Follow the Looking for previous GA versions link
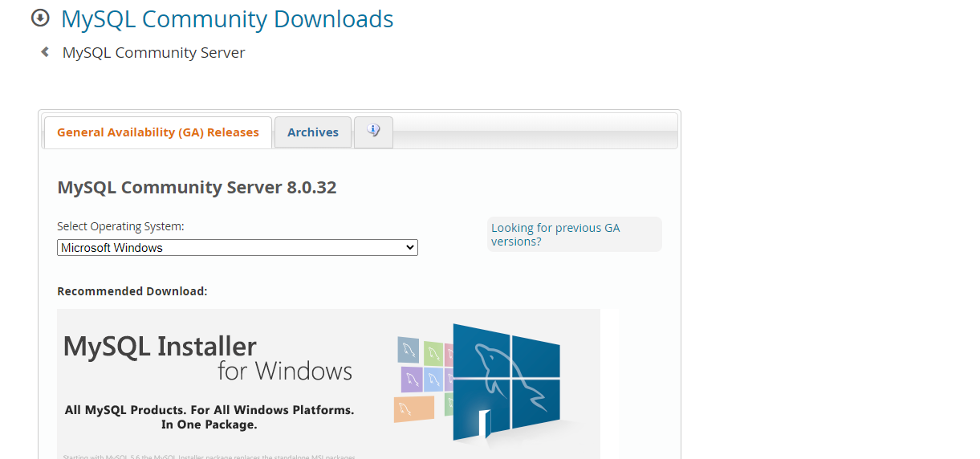The height and width of the screenshot is (459, 980). click(555, 234)
